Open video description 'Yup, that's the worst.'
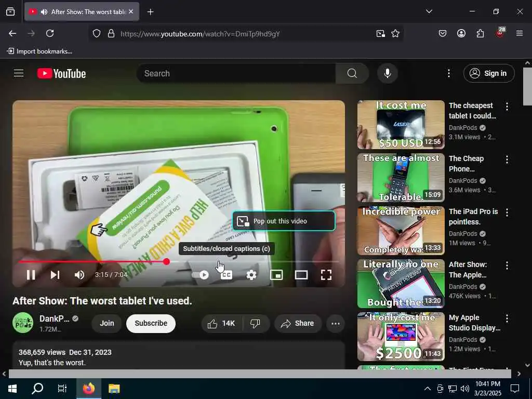This screenshot has height=399, width=532. pos(52,363)
